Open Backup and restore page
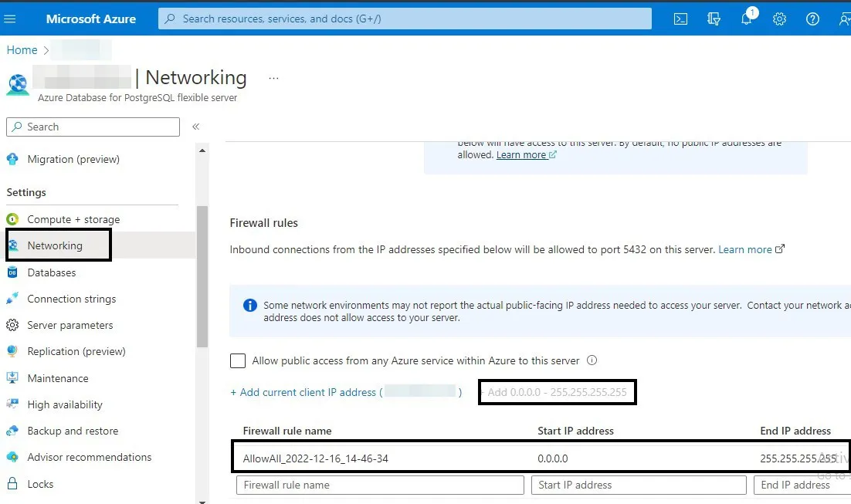 [73, 431]
